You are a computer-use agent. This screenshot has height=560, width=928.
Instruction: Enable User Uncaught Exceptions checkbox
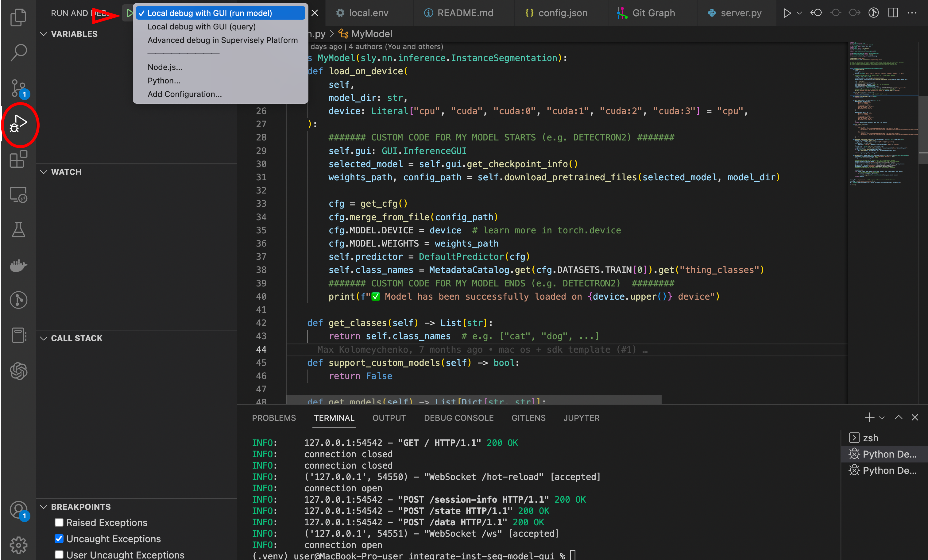pos(59,554)
